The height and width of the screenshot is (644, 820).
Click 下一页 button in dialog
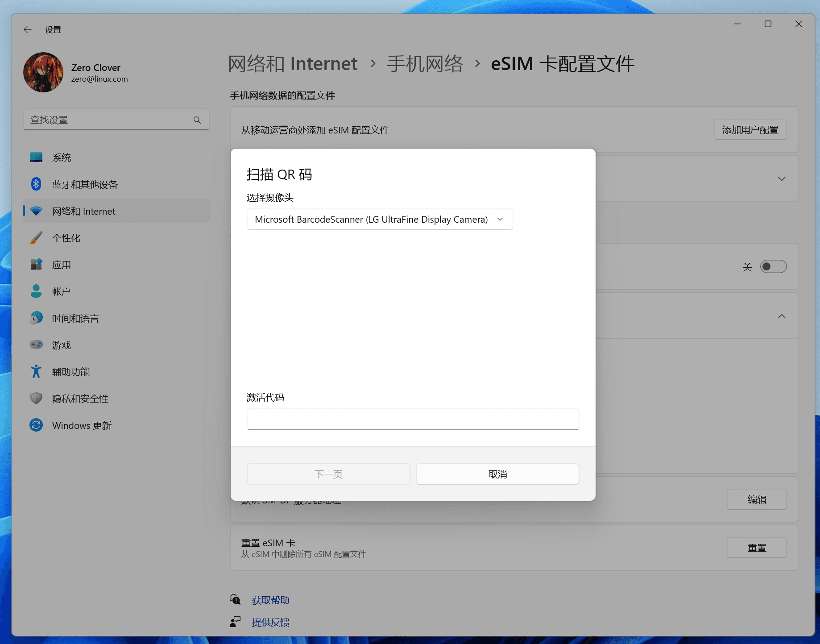[x=328, y=474]
